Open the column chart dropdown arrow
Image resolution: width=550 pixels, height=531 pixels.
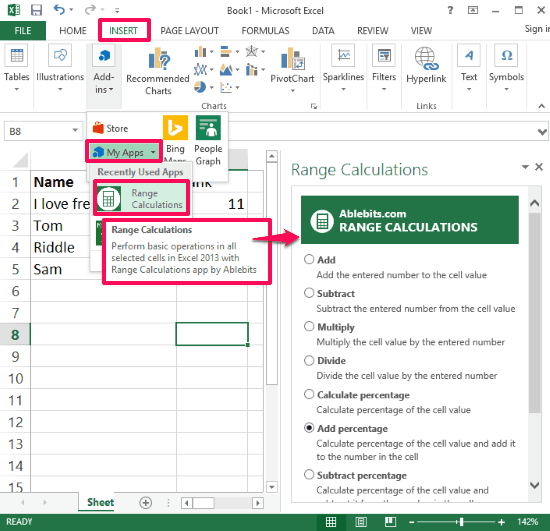point(212,52)
